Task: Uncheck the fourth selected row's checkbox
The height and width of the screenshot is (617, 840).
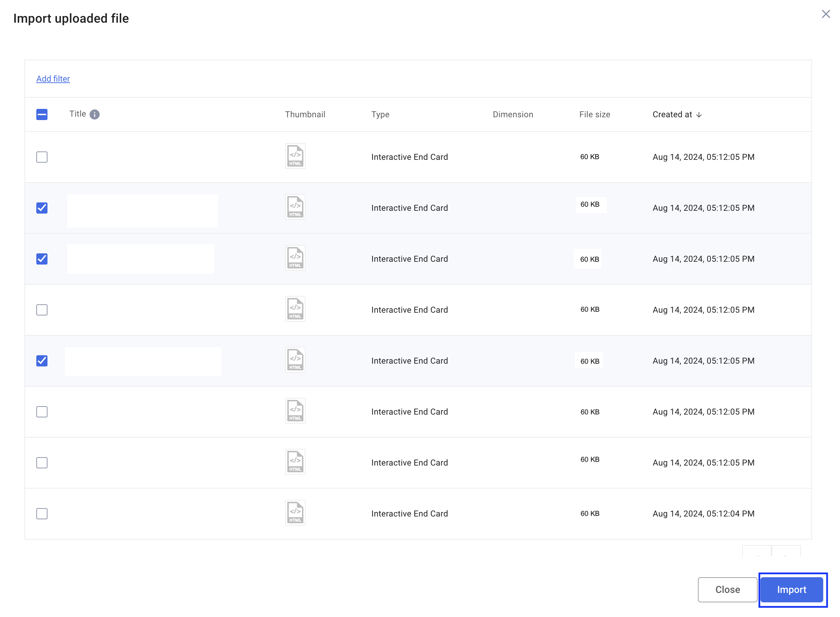Action: (42, 360)
